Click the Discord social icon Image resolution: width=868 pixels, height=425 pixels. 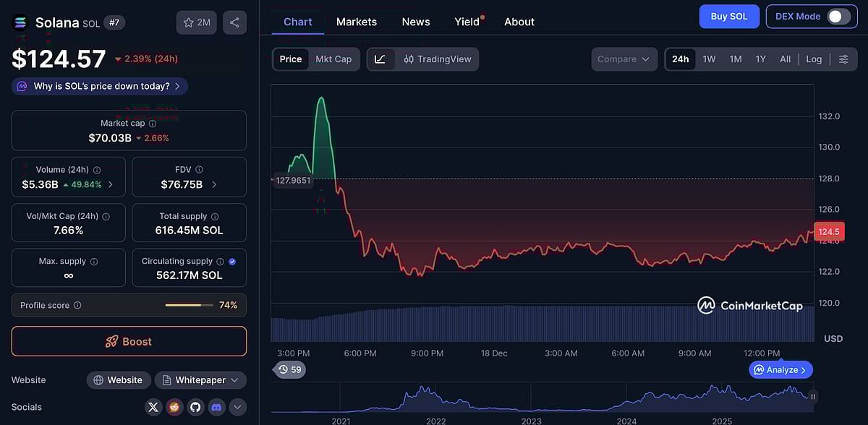point(216,407)
